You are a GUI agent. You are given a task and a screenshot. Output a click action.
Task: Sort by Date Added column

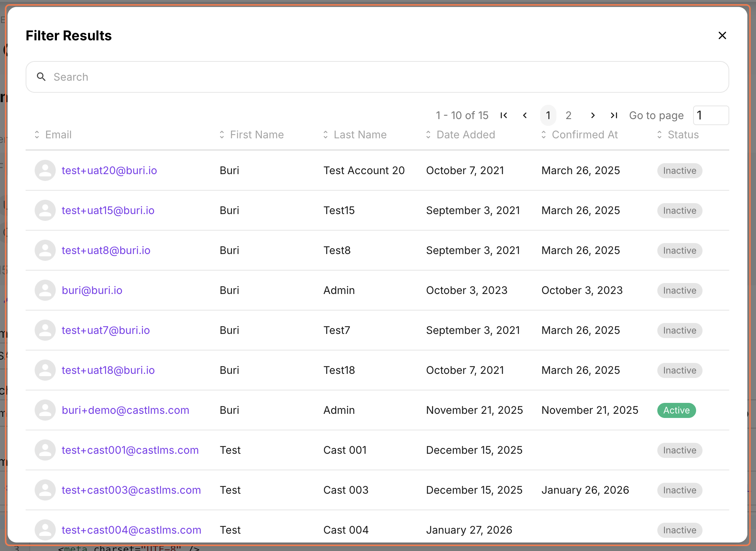[x=460, y=135]
